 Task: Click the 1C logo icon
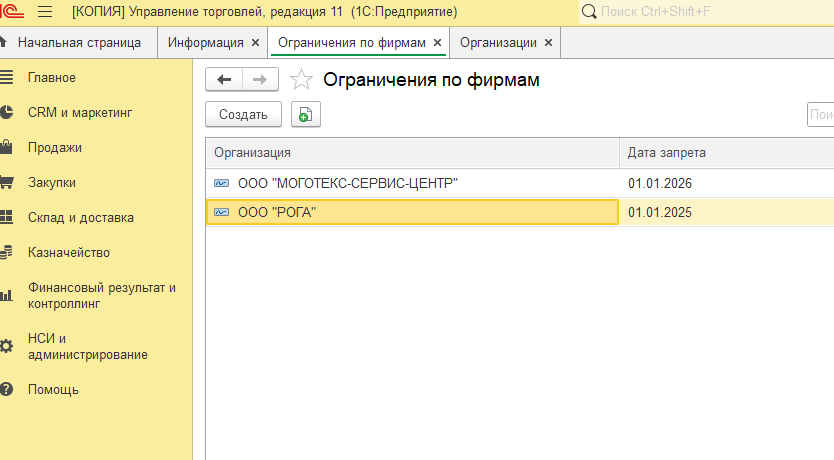[12, 12]
